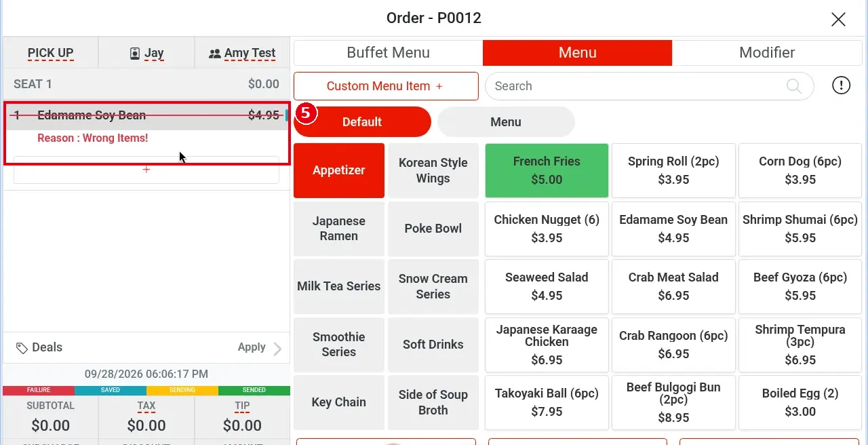Click the Deals tag icon

[x=22, y=348]
